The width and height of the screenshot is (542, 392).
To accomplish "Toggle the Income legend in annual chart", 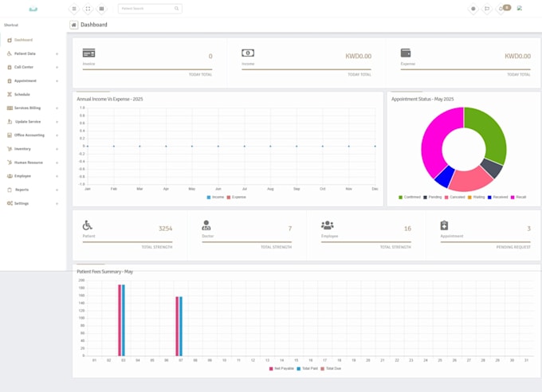I will [214, 196].
